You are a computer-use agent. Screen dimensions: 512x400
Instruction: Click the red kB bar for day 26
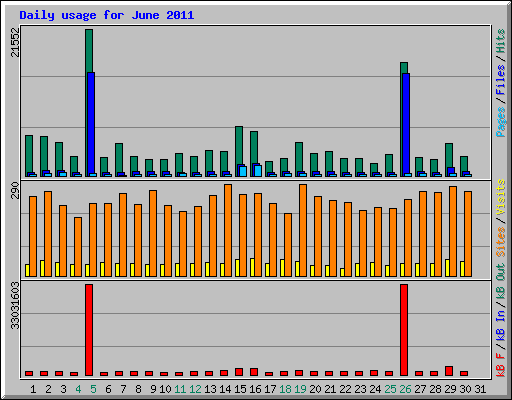point(404,330)
